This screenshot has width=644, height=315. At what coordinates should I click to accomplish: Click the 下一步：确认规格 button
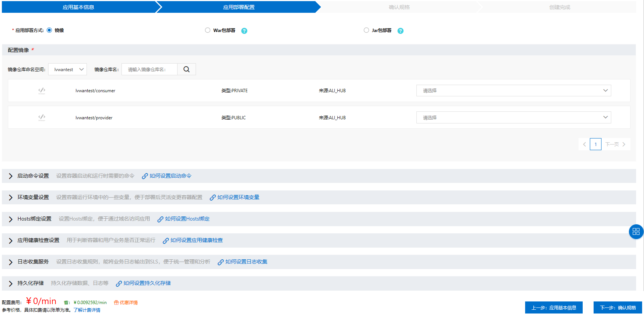click(x=618, y=307)
